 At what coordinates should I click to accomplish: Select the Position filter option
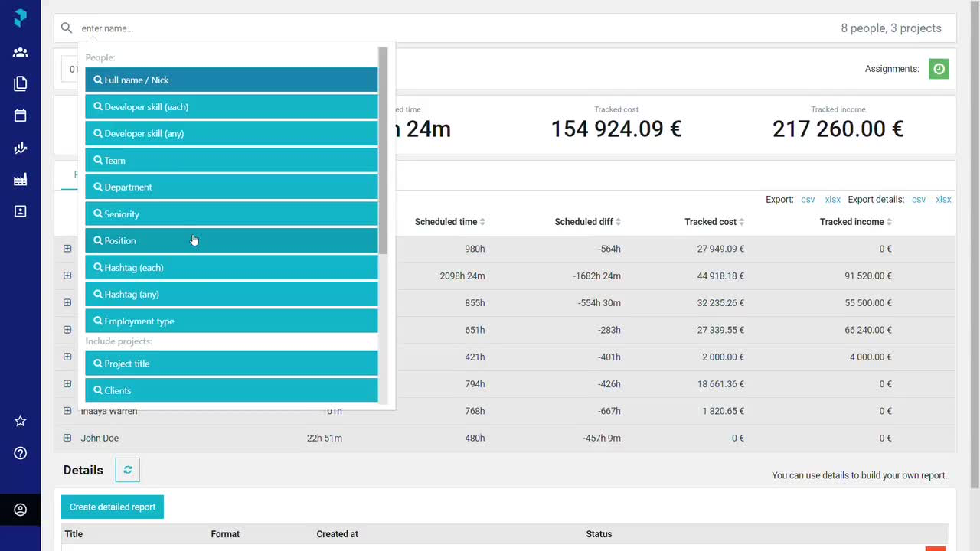(231, 240)
